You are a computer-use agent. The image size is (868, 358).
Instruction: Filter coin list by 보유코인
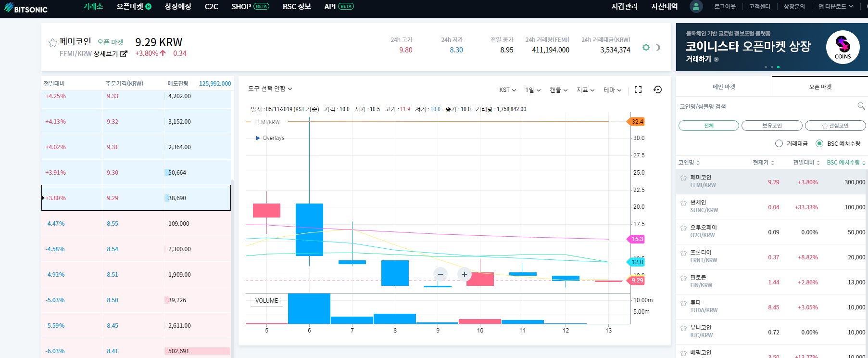pyautogui.click(x=772, y=126)
